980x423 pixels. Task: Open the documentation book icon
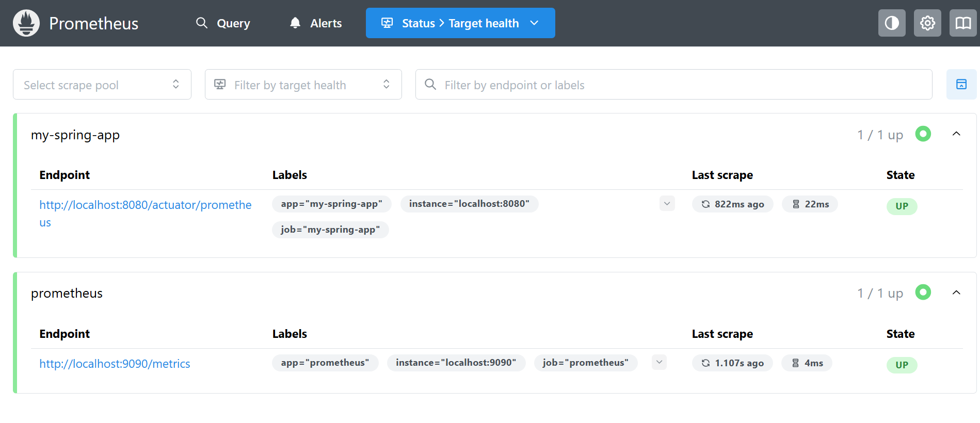tap(962, 23)
